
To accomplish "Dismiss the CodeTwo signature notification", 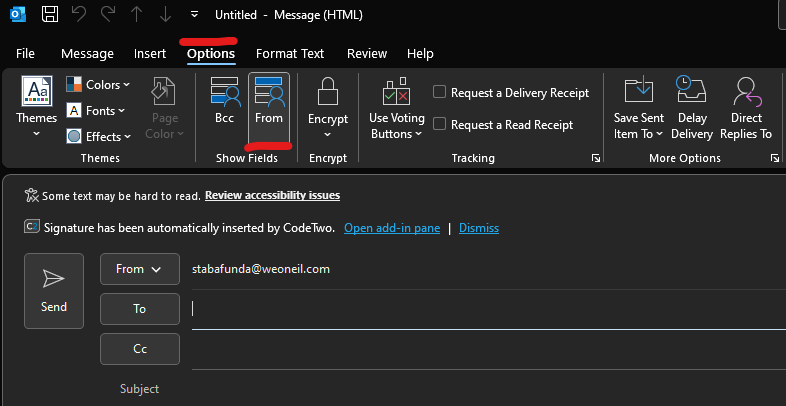I will 479,228.
